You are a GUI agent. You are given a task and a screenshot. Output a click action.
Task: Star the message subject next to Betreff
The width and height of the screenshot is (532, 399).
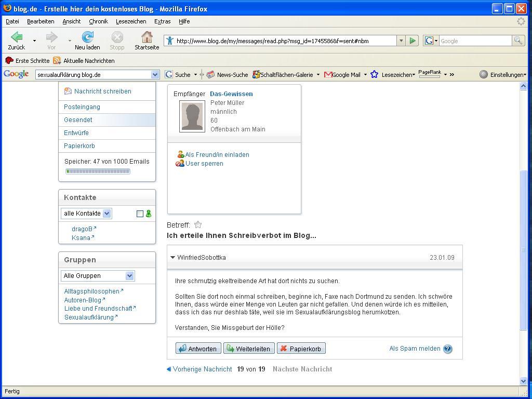click(x=198, y=225)
